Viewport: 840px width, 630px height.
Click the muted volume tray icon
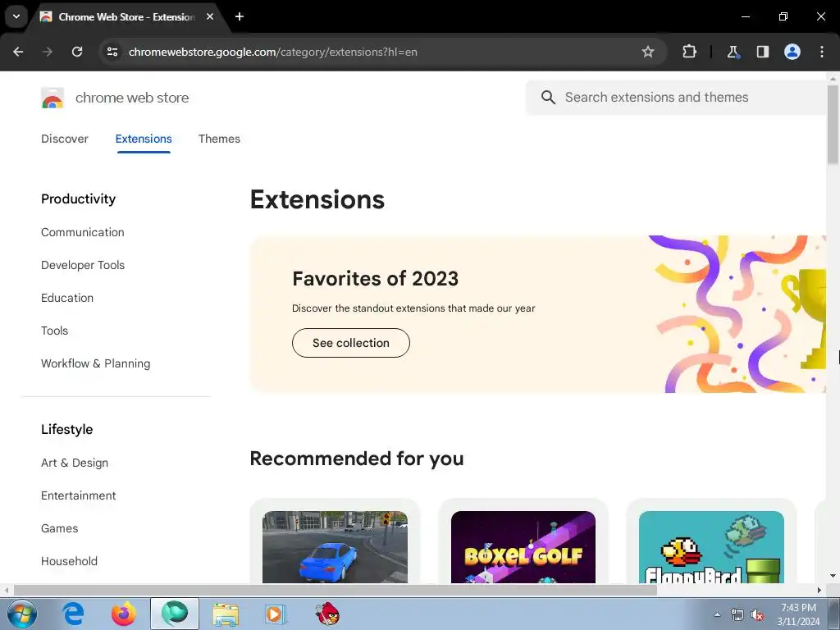pyautogui.click(x=757, y=615)
